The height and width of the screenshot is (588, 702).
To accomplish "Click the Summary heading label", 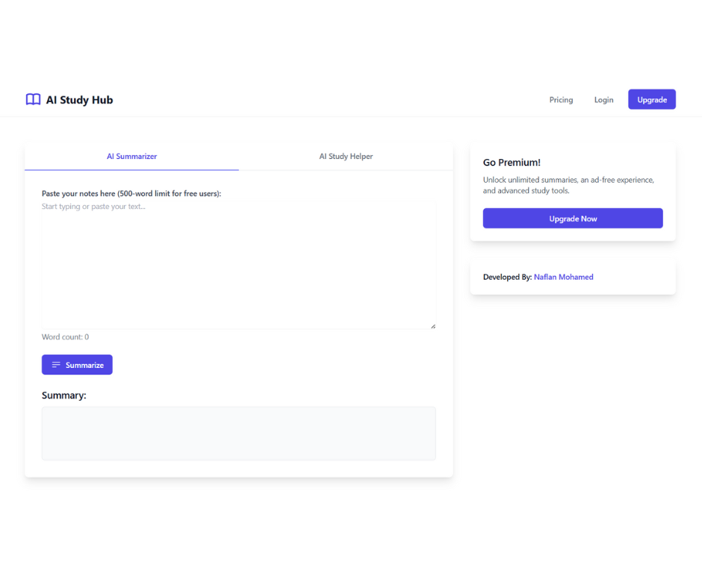I will pos(63,395).
